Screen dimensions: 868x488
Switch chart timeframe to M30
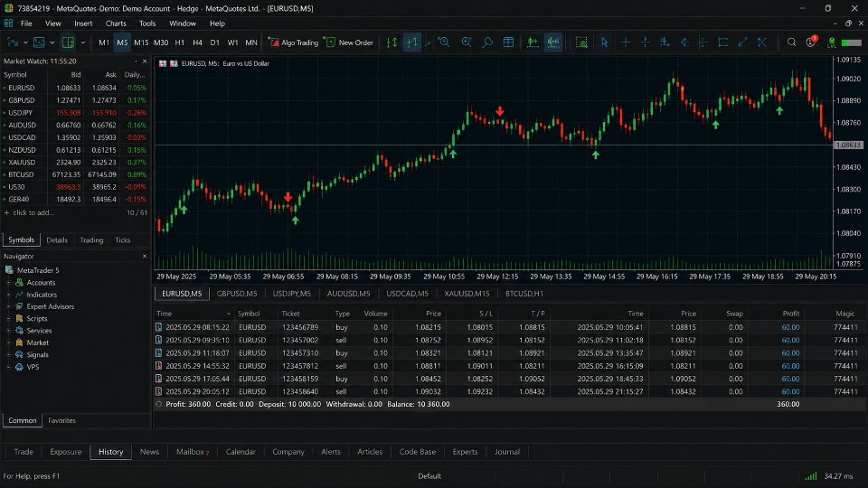tap(161, 42)
